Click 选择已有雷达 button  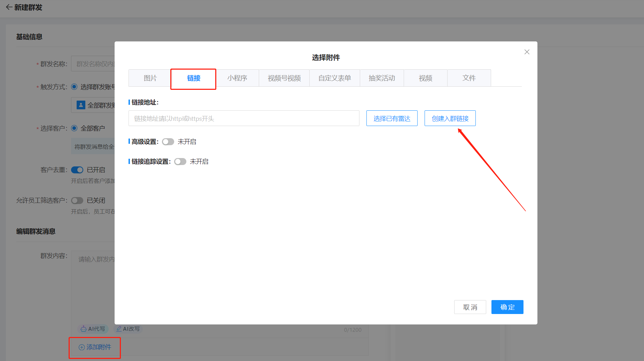(392, 118)
